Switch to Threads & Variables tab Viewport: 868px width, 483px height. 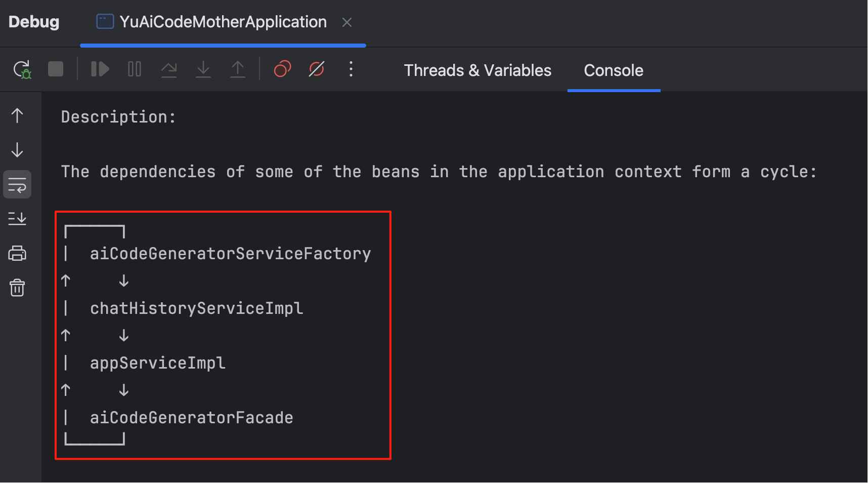(x=477, y=70)
